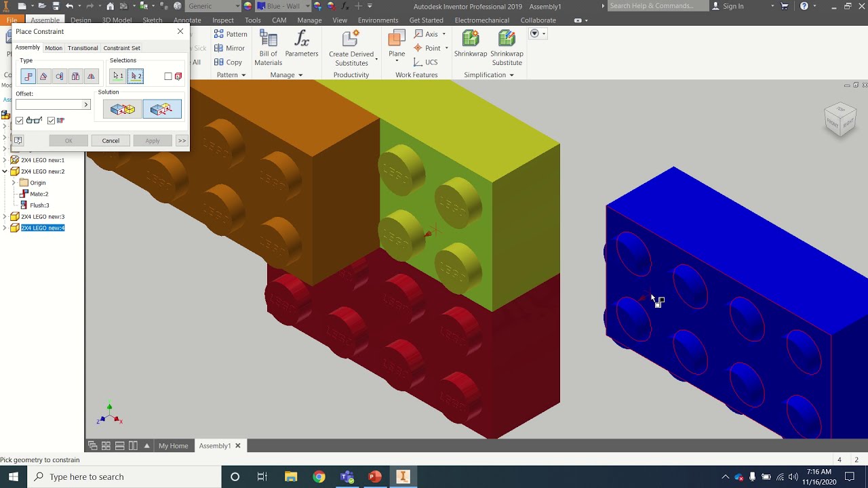Screen dimensions: 868x488
Task: Open PowerPoint from the taskbar
Action: [x=374, y=477]
